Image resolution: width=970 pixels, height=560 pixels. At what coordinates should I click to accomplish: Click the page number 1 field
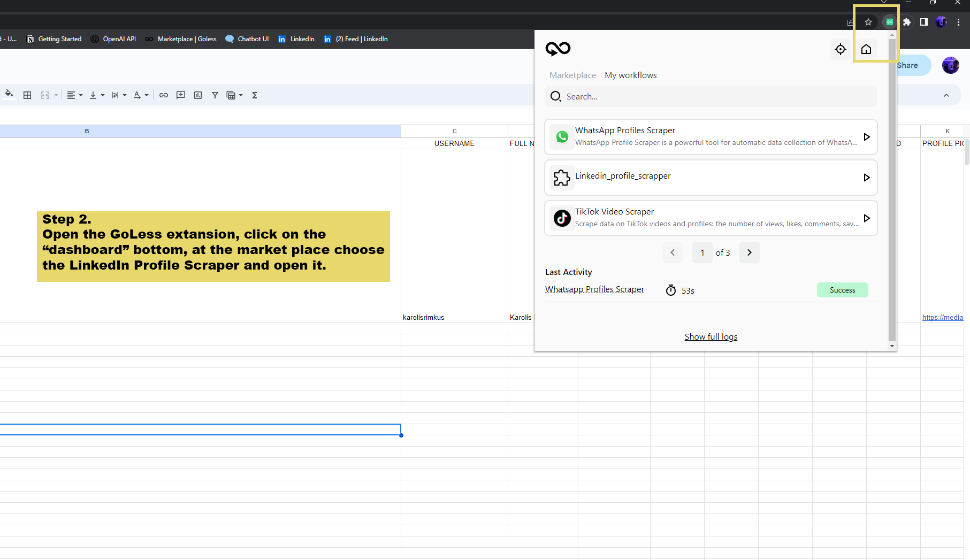coord(702,252)
